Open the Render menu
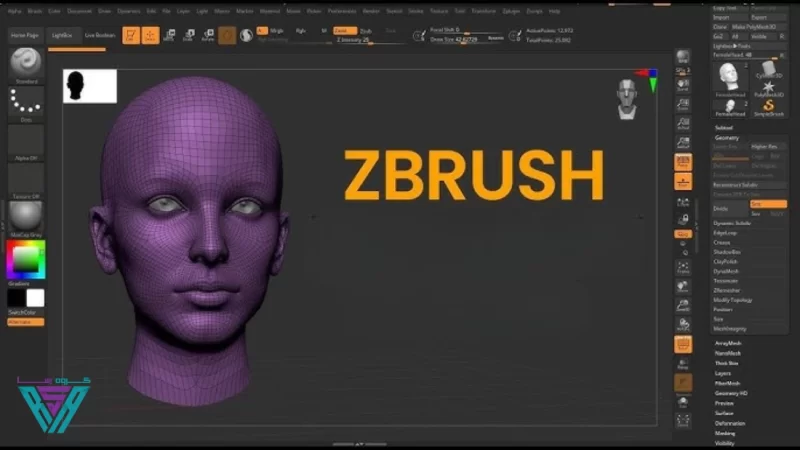800x450 pixels. (x=371, y=11)
